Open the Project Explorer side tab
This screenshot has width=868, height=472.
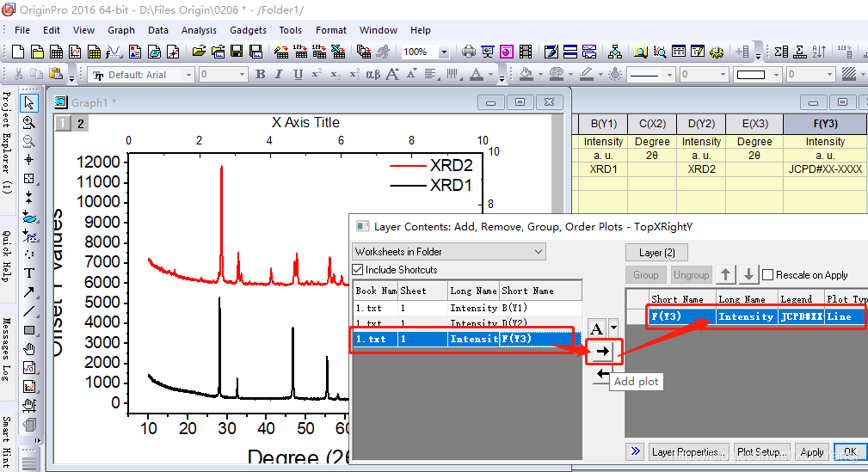click(7, 143)
